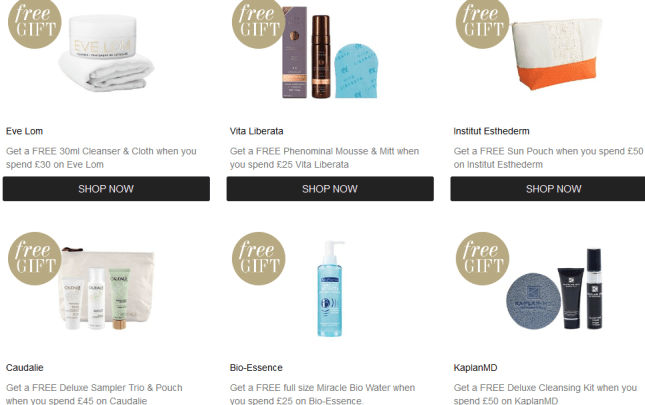The height and width of the screenshot is (405, 645).
Task: Click the Caudalie free gift badge
Action: (x=35, y=259)
